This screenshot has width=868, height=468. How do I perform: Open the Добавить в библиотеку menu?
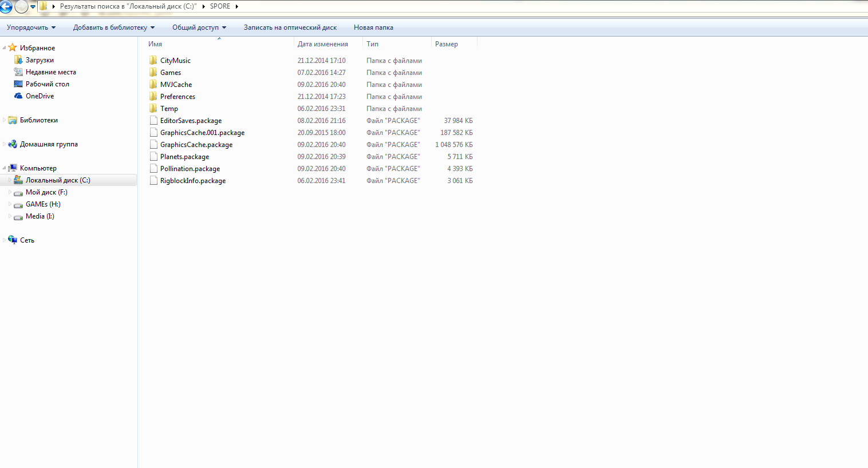pos(114,27)
